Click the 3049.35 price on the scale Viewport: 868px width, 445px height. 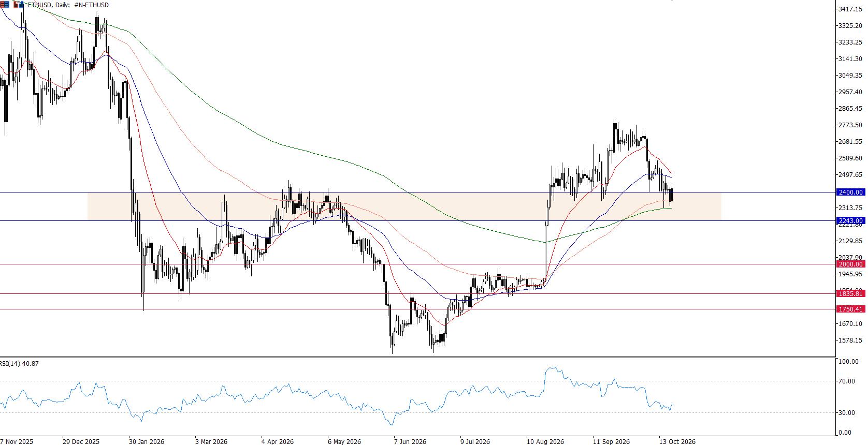pos(850,76)
